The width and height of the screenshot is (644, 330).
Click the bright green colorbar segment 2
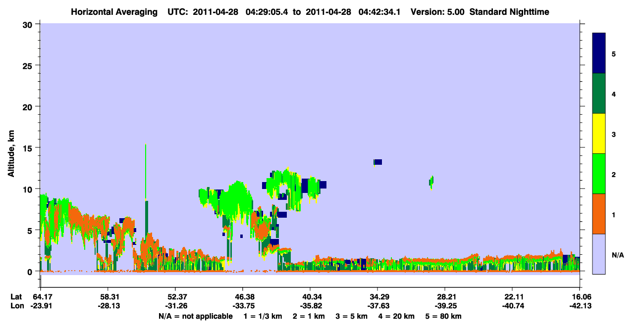click(x=599, y=174)
